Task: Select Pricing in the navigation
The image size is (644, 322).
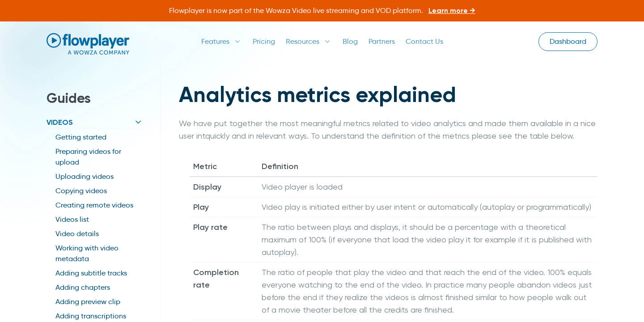Action: (263, 42)
